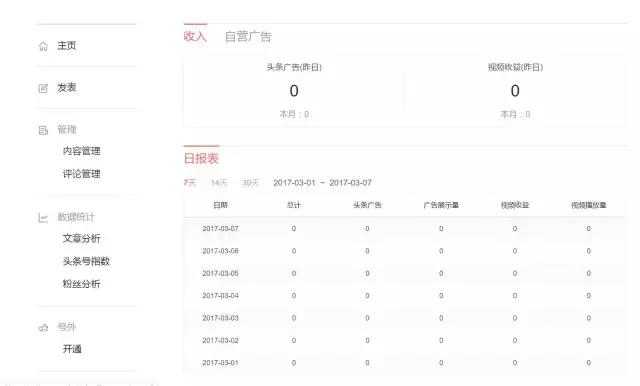
Task: Click the home icon beside 主页
Action: coord(43,46)
